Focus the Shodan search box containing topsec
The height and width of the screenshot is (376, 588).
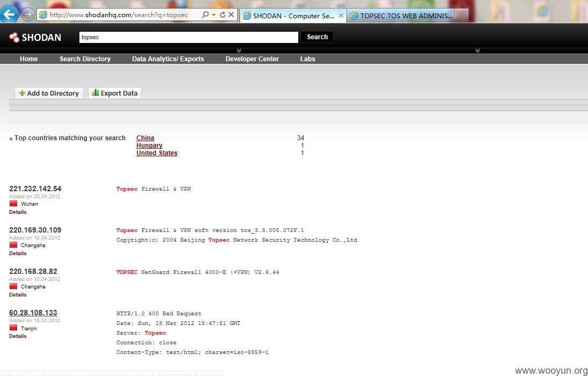pyautogui.click(x=189, y=37)
